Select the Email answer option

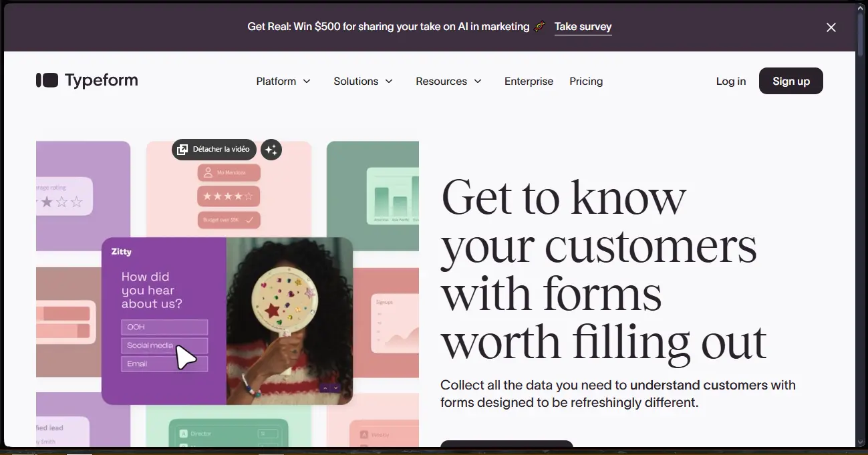click(x=164, y=363)
